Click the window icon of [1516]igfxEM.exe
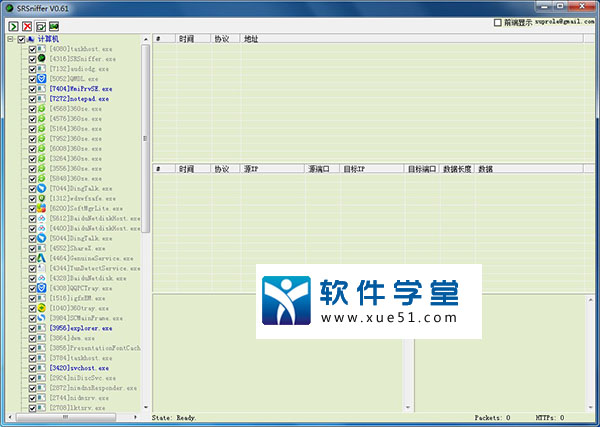The image size is (600, 427). (42, 298)
